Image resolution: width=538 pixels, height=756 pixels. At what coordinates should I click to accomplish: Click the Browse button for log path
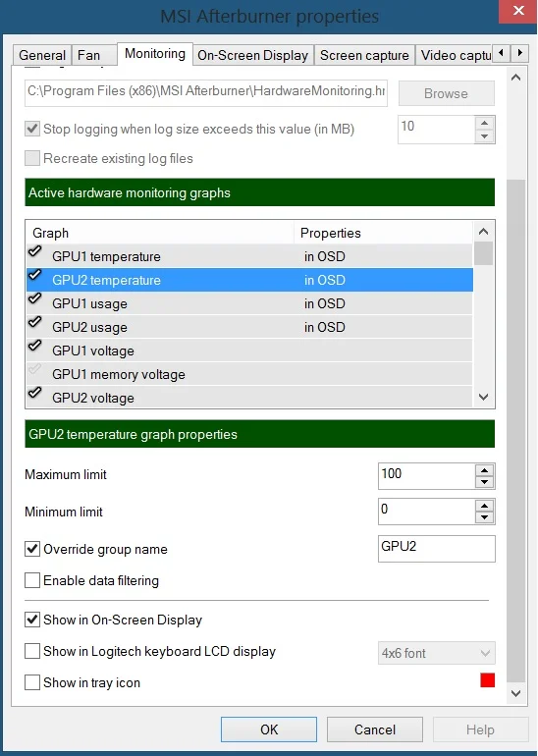(447, 93)
